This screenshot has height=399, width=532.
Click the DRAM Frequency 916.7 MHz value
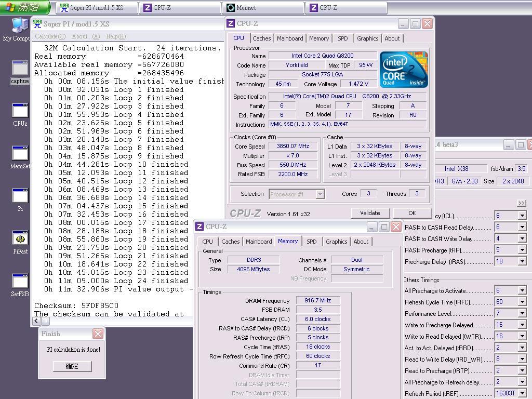[317, 301]
